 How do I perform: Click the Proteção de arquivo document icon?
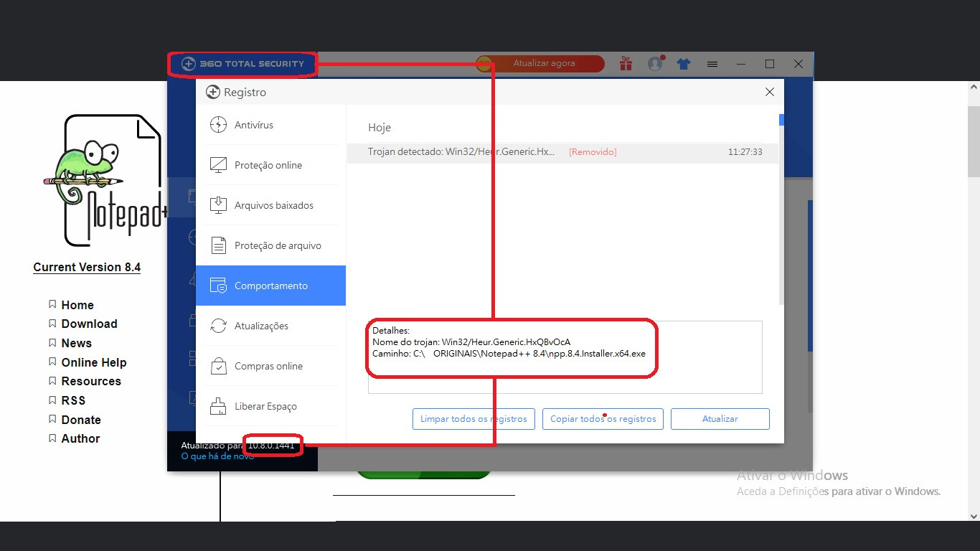pyautogui.click(x=218, y=245)
